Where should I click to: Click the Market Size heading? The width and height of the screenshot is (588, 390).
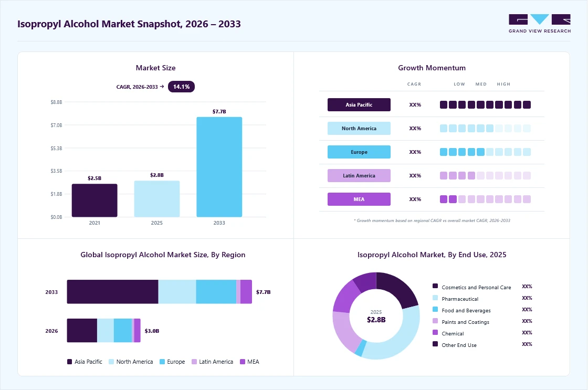coord(155,68)
